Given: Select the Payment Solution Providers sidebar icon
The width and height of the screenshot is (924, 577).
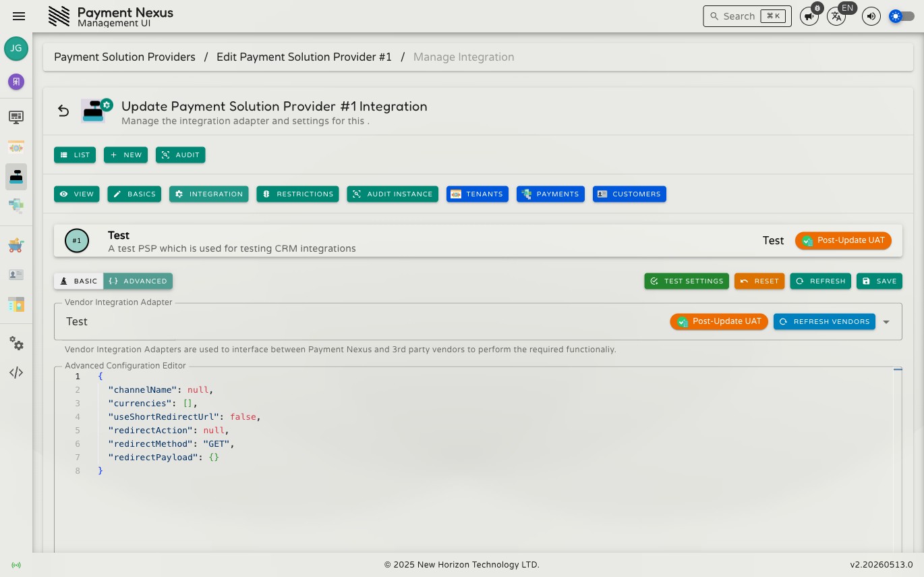Looking at the screenshot, I should [16, 177].
